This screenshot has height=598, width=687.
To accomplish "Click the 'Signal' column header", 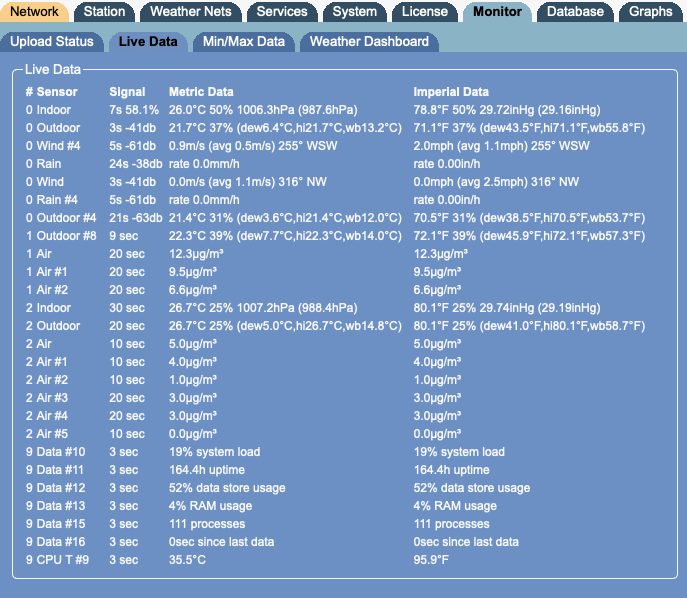I will click(127, 92).
